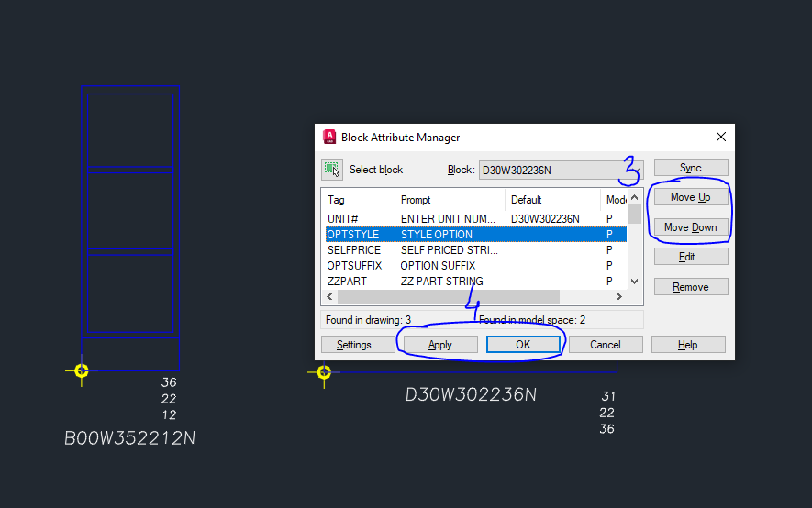The height and width of the screenshot is (508, 812).
Task: Select the ZZPART attribute row
Action: click(476, 281)
